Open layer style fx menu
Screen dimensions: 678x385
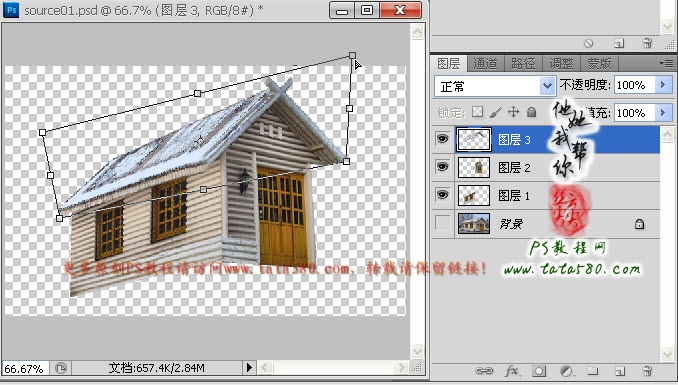coord(512,371)
